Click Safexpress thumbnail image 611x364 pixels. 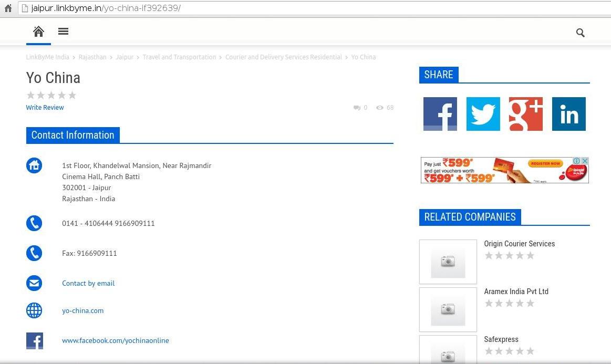[448, 350]
